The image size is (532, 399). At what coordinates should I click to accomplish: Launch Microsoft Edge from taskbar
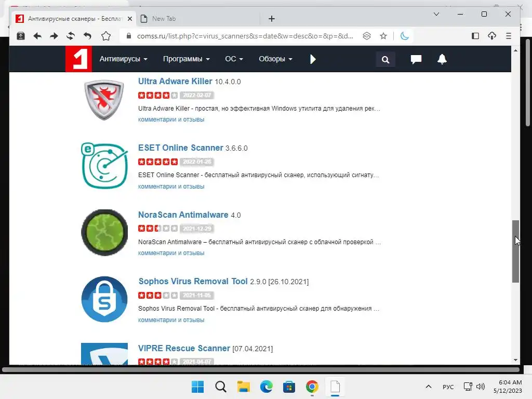coord(267,387)
